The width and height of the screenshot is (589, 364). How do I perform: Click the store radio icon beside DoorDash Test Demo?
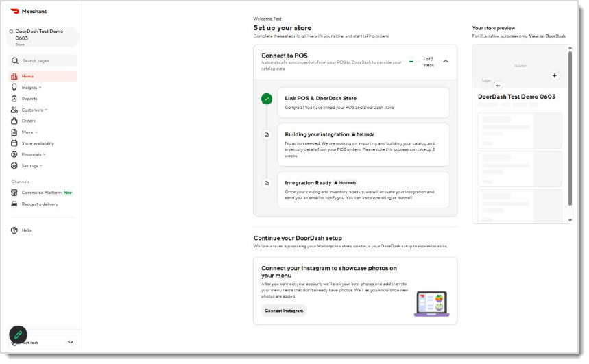pos(11,32)
